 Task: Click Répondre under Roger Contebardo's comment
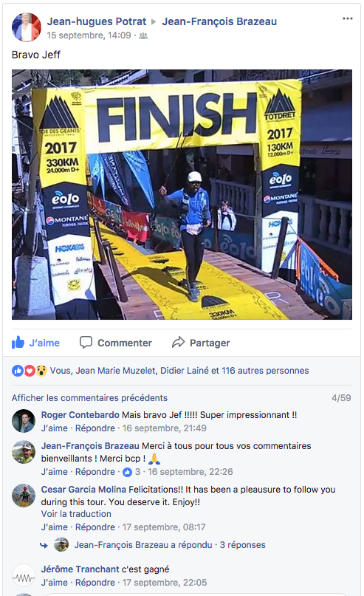pyautogui.click(x=95, y=428)
